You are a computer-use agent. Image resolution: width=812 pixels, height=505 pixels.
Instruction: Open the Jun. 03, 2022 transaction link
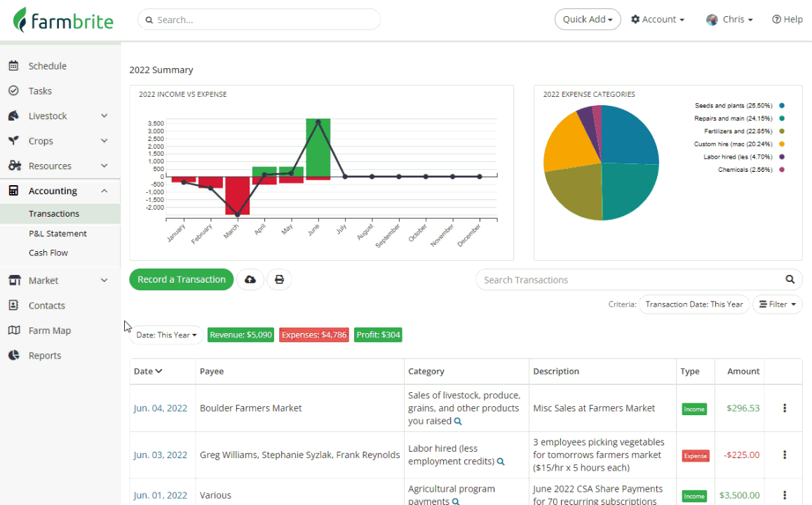[x=160, y=454]
